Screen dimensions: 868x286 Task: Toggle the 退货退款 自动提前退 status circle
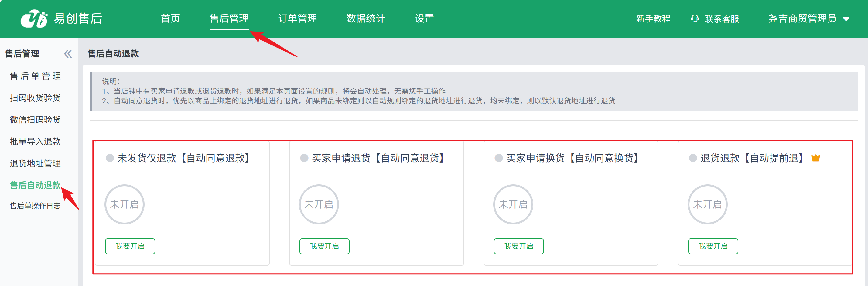(x=707, y=204)
